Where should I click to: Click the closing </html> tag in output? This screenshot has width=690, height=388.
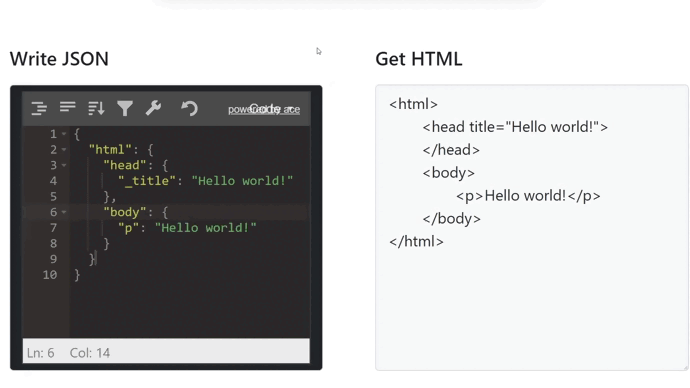[x=416, y=242]
